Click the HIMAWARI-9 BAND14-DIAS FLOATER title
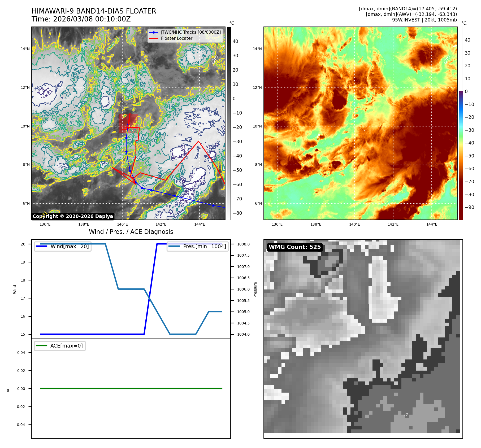The height and width of the screenshot is (448, 481). pyautogui.click(x=94, y=11)
